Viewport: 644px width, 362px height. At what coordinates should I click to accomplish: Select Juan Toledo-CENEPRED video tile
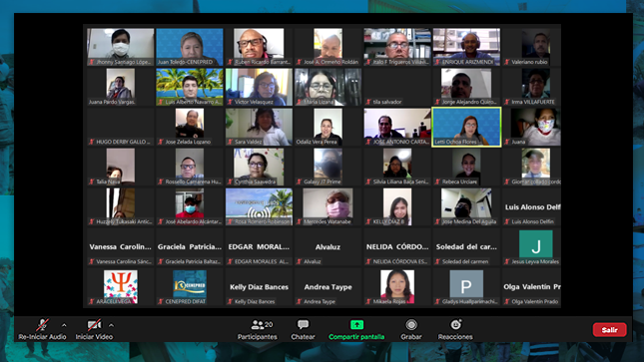[190, 47]
